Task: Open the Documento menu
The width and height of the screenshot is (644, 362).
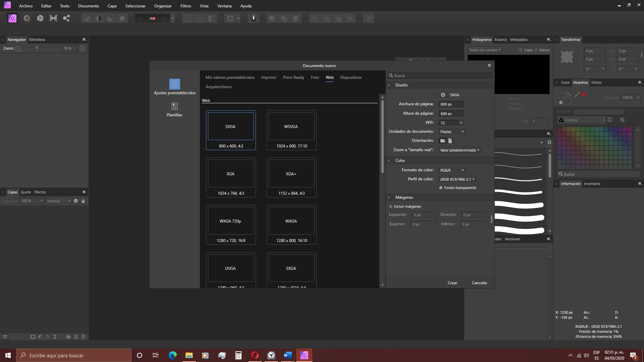Action: tap(88, 6)
